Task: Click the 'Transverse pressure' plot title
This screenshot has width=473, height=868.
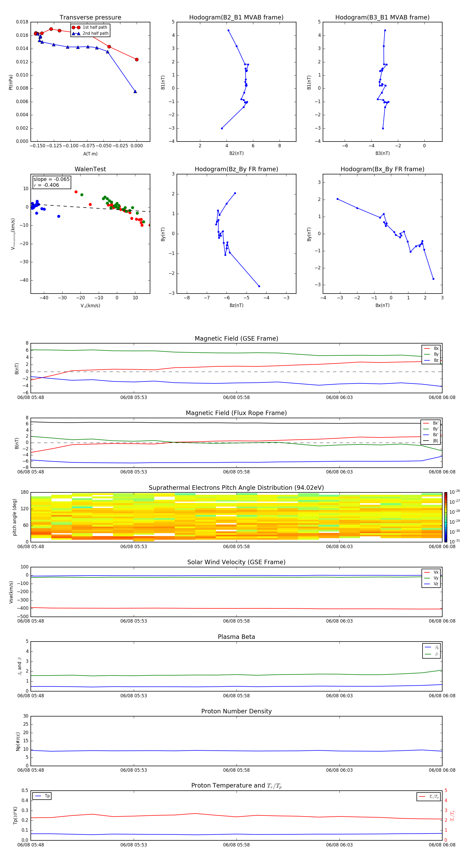Action: click(90, 18)
